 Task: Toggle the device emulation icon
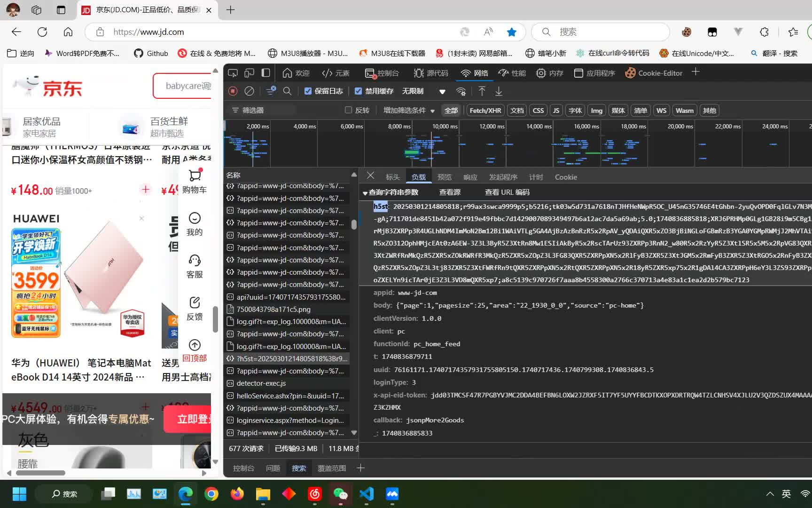tap(249, 73)
